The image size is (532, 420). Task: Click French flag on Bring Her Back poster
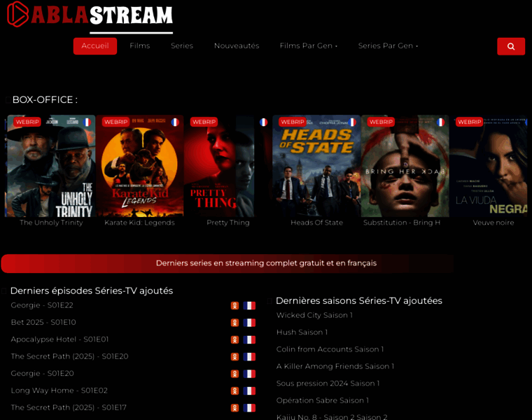(440, 122)
